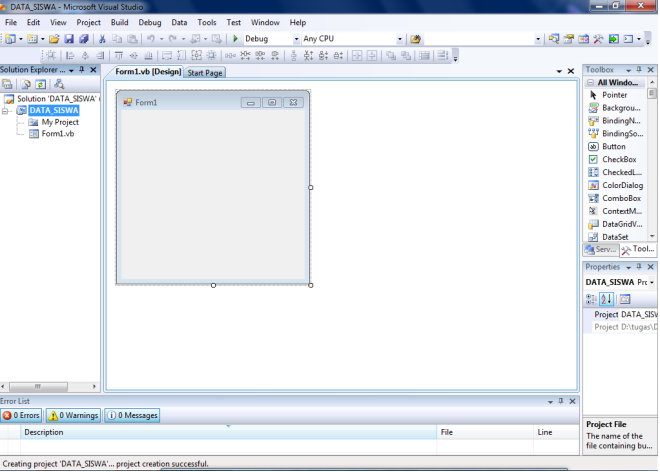Image resolution: width=660 pixels, height=472 pixels.
Task: Click the Description column header
Action: click(228, 432)
